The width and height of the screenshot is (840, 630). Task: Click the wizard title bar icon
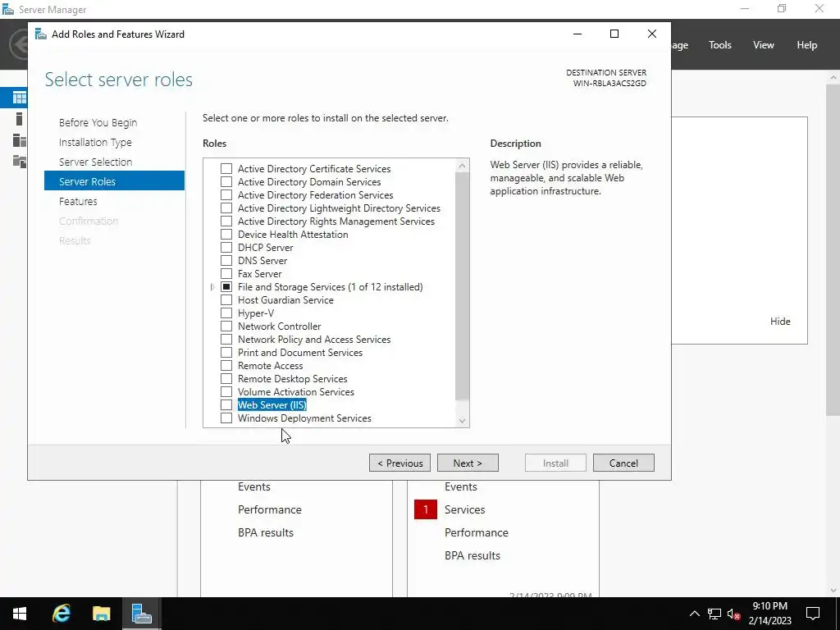(x=41, y=34)
